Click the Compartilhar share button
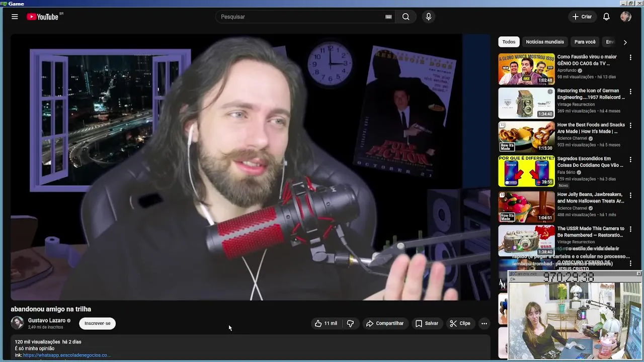Screen dimensions: 644x362 tap(385, 323)
